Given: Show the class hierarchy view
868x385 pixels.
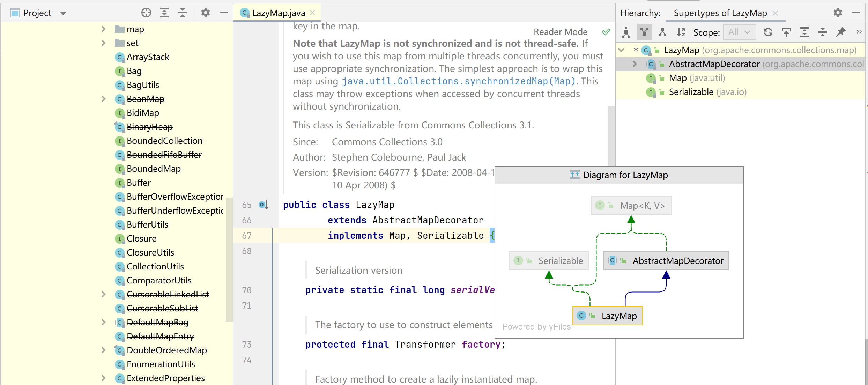Looking at the screenshot, I should tap(626, 32).
